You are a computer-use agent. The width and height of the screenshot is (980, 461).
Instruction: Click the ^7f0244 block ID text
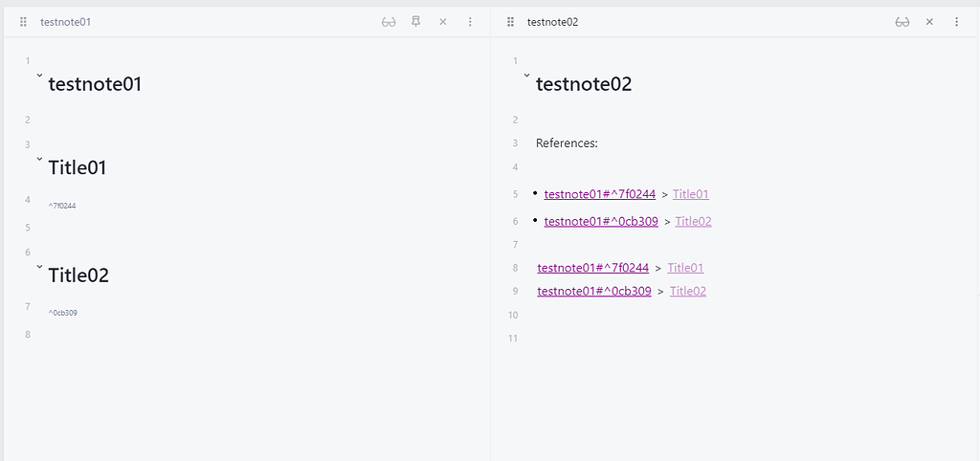coord(62,206)
